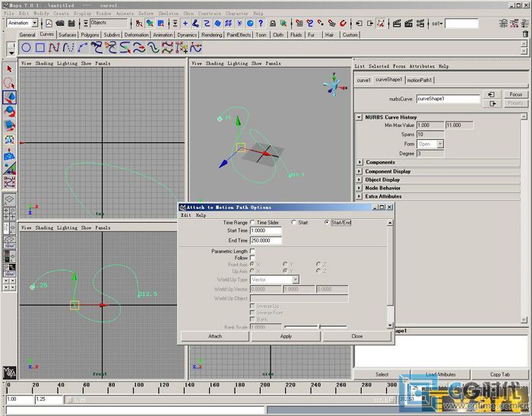Click the Copy Tab button

500,374
